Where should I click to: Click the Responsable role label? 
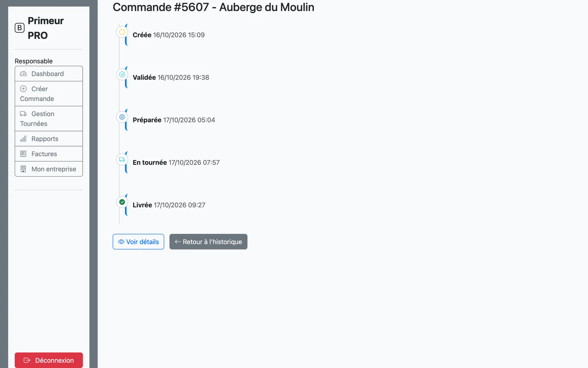point(34,61)
